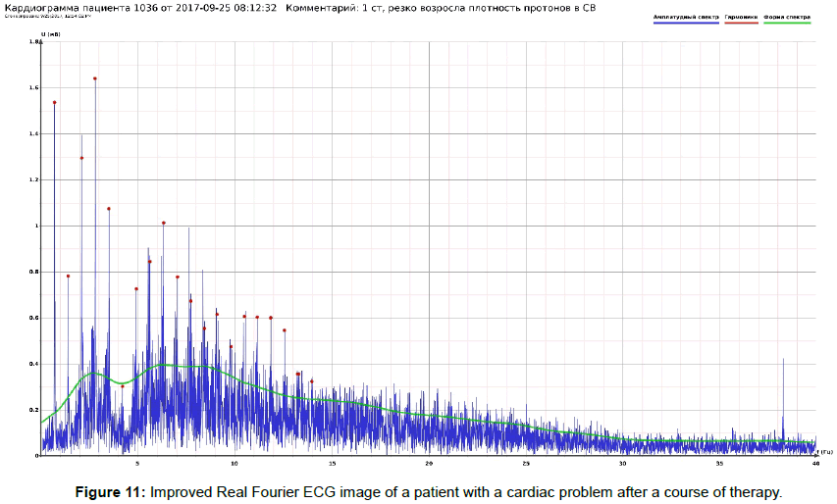The height and width of the screenshot is (504, 837).
Task: Click the 20 tick on the frequency axis
Action: tap(429, 463)
